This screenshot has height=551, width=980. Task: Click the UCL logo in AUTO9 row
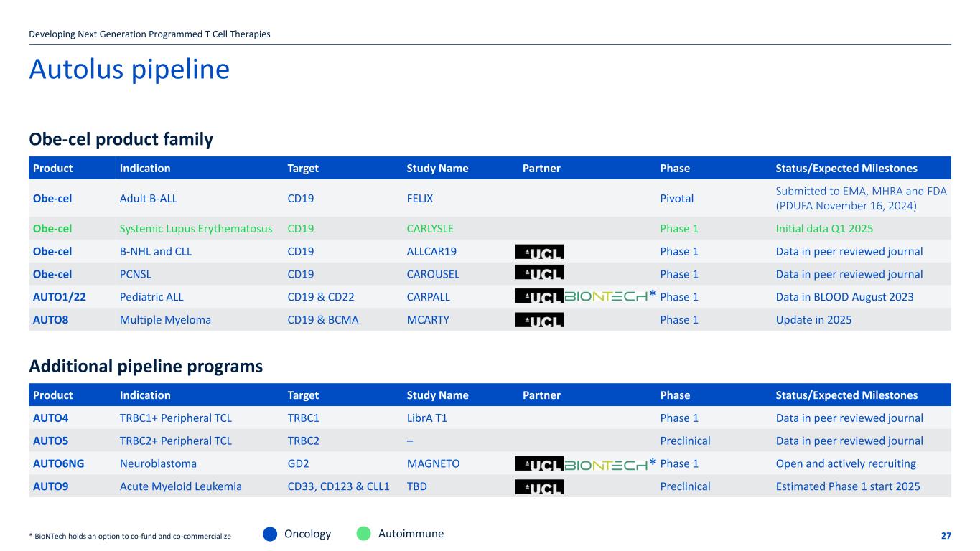tap(539, 486)
